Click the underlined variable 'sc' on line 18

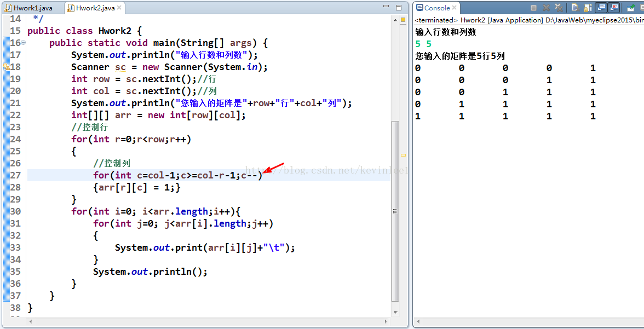click(x=120, y=67)
